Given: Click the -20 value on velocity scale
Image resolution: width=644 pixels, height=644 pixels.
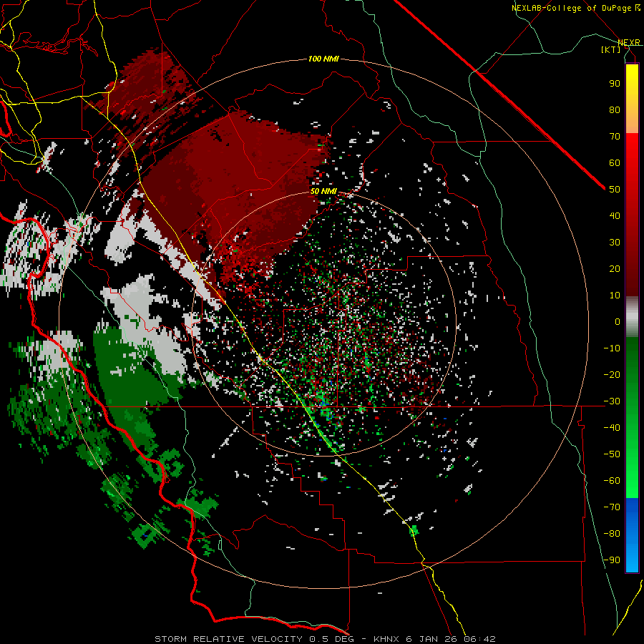Looking at the screenshot, I should pyautogui.click(x=612, y=375).
